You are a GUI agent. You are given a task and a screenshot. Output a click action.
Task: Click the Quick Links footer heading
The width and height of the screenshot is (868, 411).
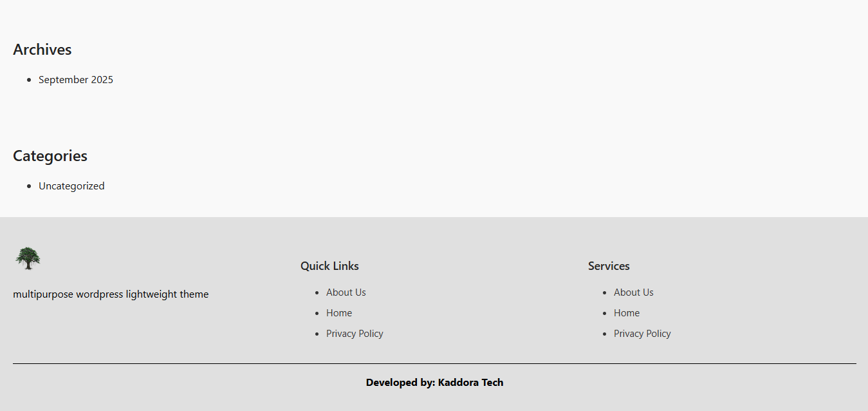(x=329, y=266)
